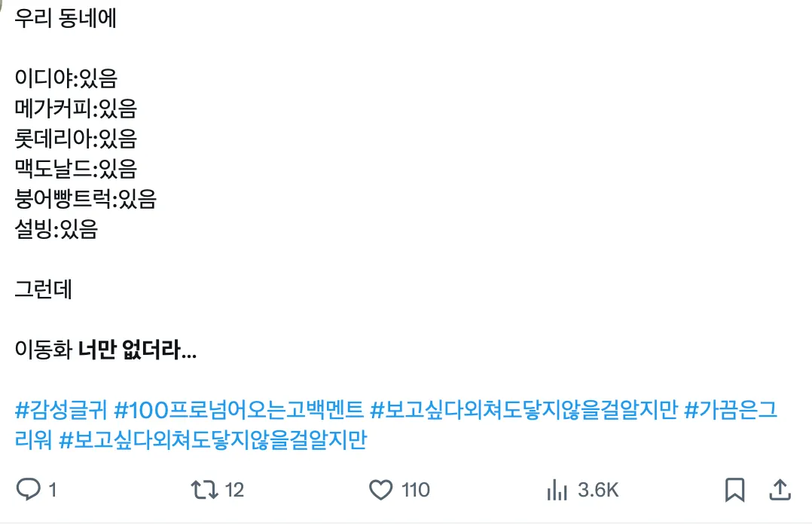812x526 pixels.
Task: Click the 3.6K view count
Action: pos(597,489)
